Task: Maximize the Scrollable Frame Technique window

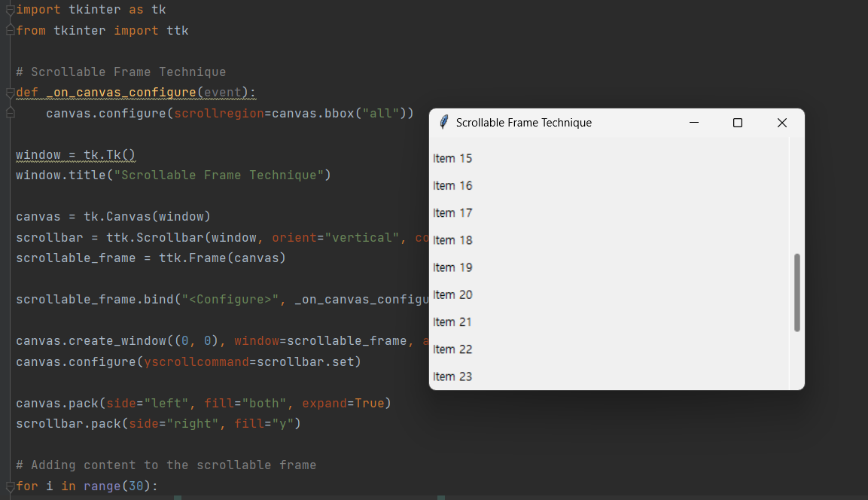Action: click(x=737, y=123)
